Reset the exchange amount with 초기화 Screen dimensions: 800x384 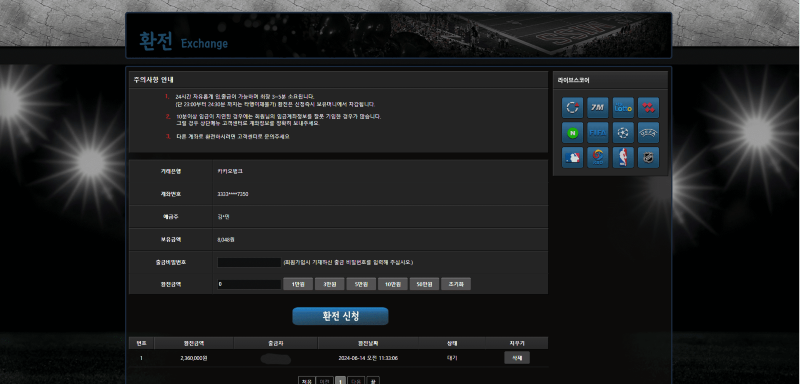coord(456,284)
